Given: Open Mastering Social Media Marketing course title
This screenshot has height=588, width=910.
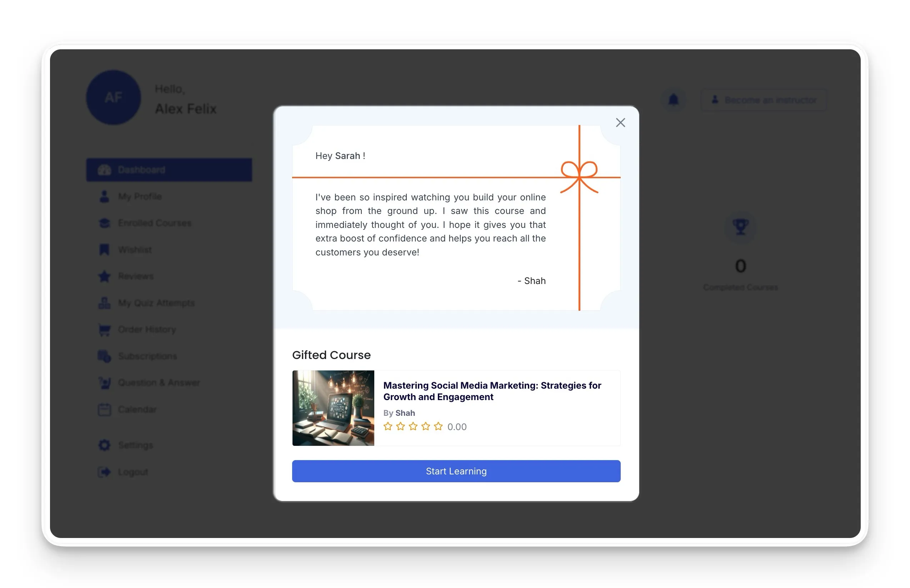Looking at the screenshot, I should 492,391.
